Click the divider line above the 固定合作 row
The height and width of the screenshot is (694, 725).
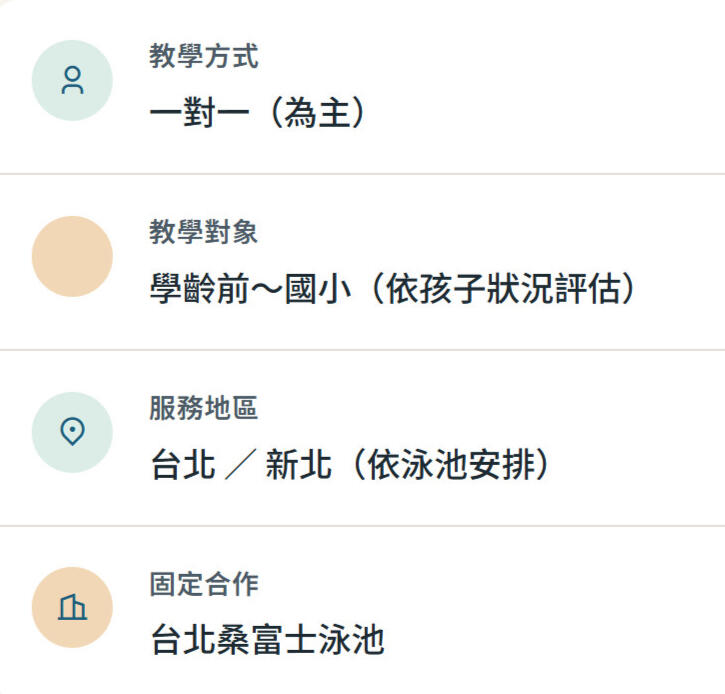(362, 525)
